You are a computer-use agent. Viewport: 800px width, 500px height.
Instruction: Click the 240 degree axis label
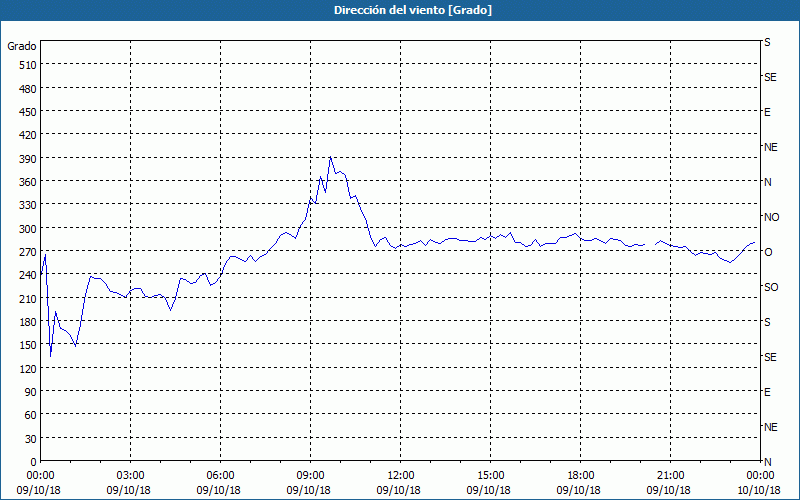28,275
